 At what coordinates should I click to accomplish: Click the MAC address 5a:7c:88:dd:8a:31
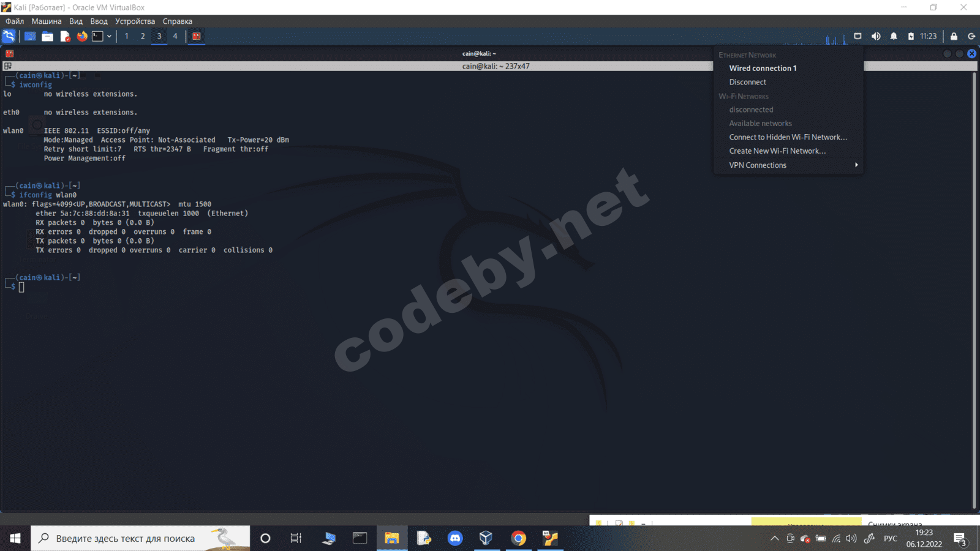click(x=95, y=213)
